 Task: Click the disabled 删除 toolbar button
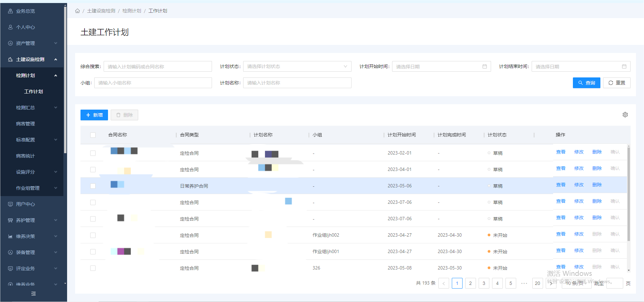point(124,115)
